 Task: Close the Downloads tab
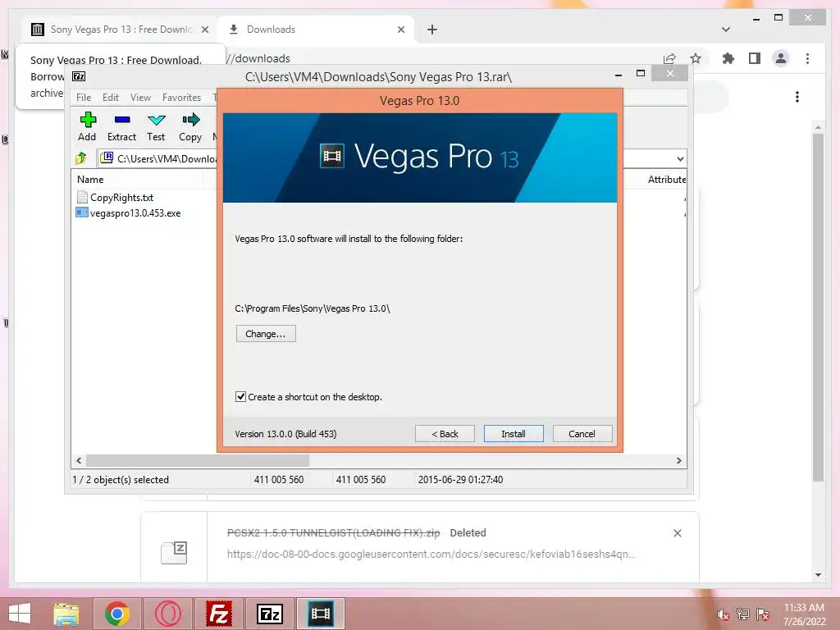[401, 30]
